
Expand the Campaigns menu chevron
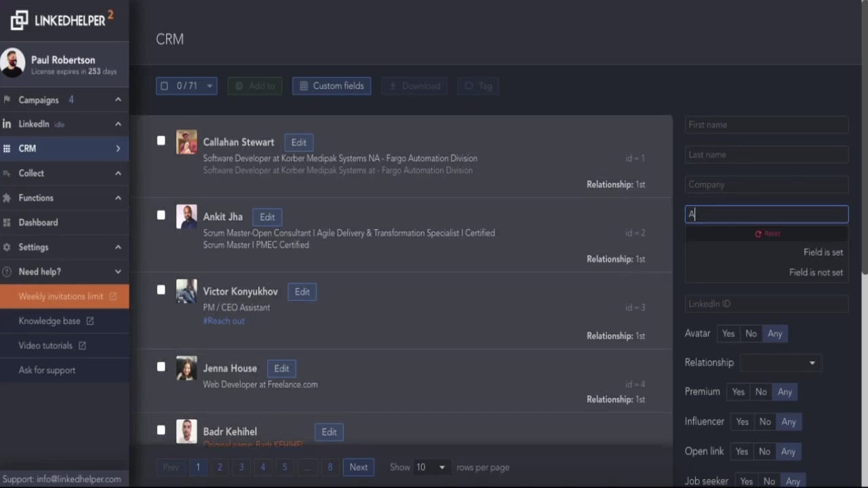click(x=118, y=100)
